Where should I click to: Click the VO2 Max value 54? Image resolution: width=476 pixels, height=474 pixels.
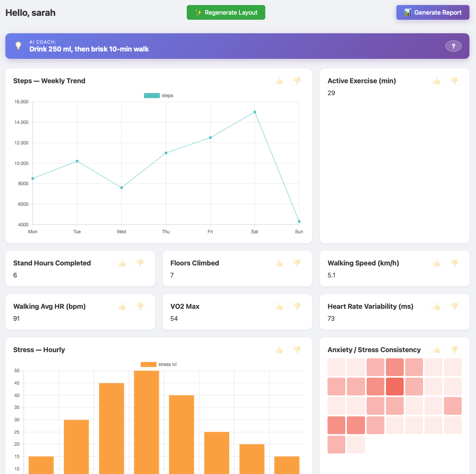pos(174,318)
